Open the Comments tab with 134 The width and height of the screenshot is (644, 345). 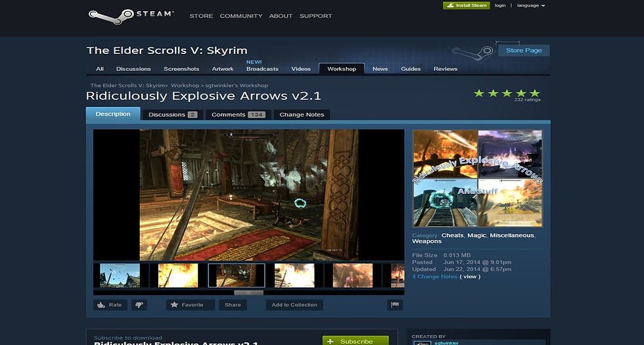click(x=238, y=114)
